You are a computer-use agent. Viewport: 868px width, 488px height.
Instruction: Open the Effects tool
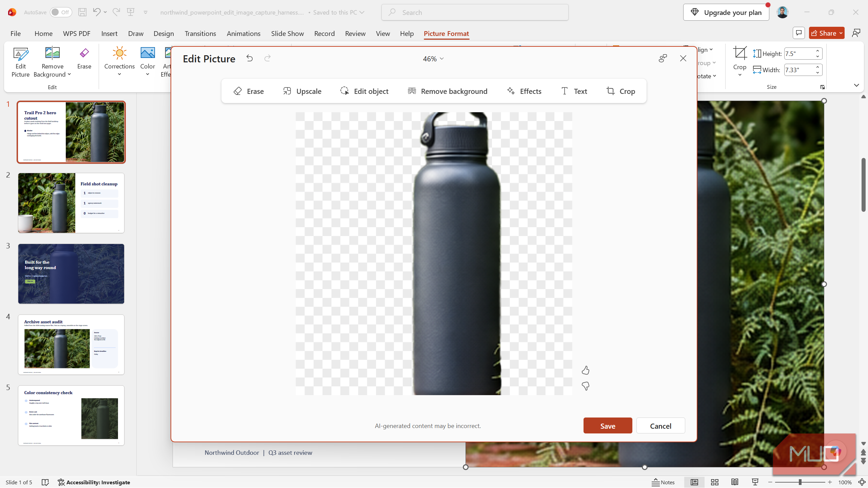coord(524,91)
